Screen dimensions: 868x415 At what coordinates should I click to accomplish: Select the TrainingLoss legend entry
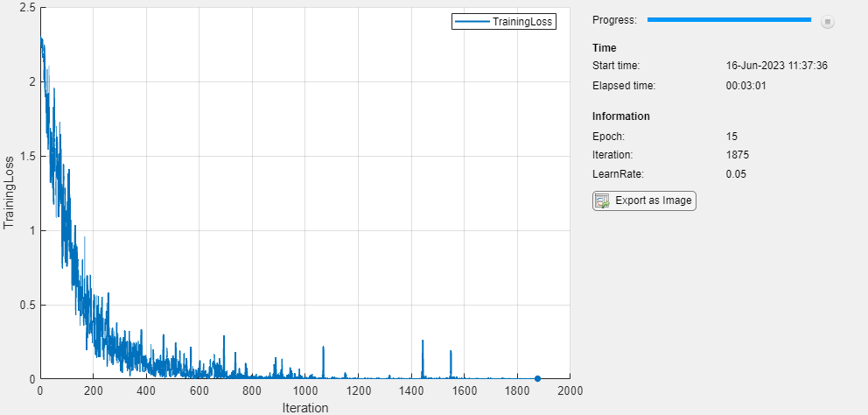504,22
